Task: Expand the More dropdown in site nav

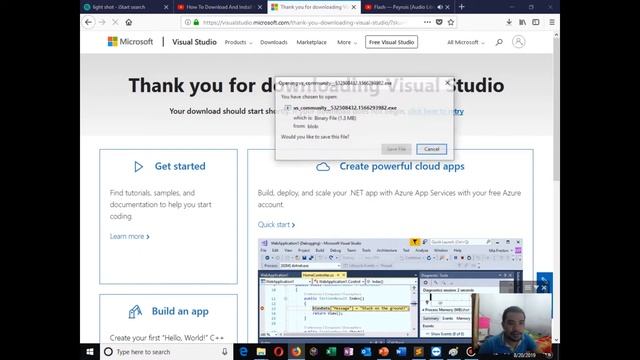Action: click(x=347, y=42)
